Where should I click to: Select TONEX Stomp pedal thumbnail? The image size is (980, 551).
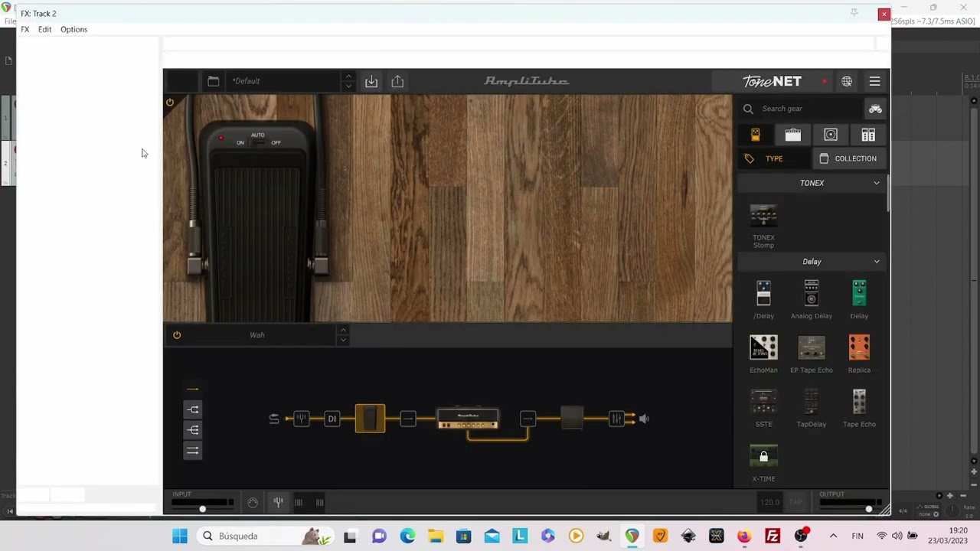tap(763, 216)
